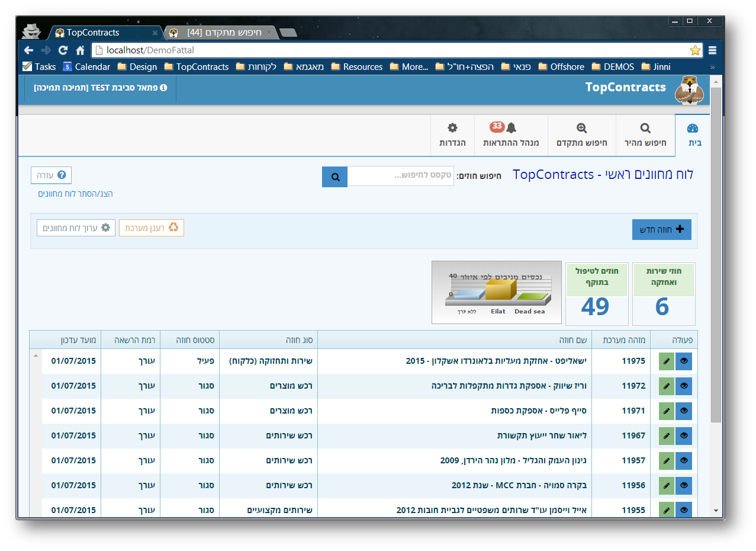View contract 11972 with eye icon
This screenshot has height=551, width=756.
tap(684, 386)
